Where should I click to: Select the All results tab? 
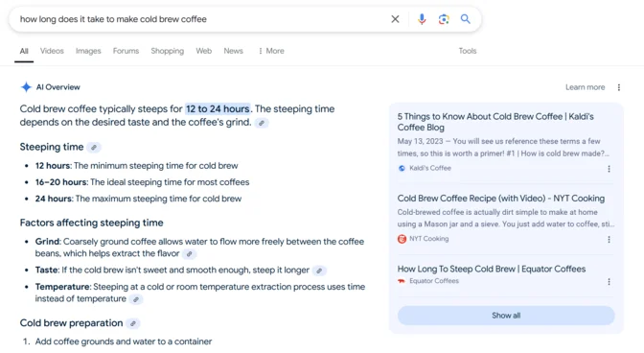24,51
